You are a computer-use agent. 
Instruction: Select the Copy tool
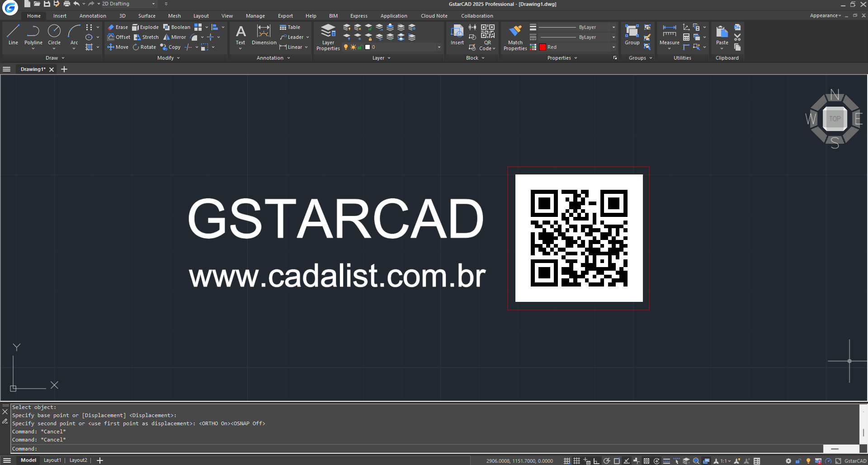170,47
